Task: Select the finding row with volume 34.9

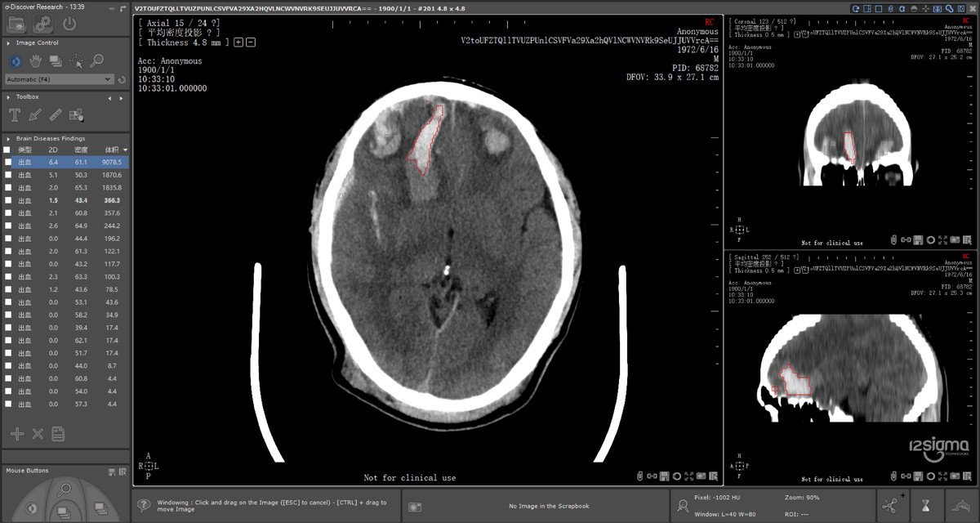Action: [65, 315]
